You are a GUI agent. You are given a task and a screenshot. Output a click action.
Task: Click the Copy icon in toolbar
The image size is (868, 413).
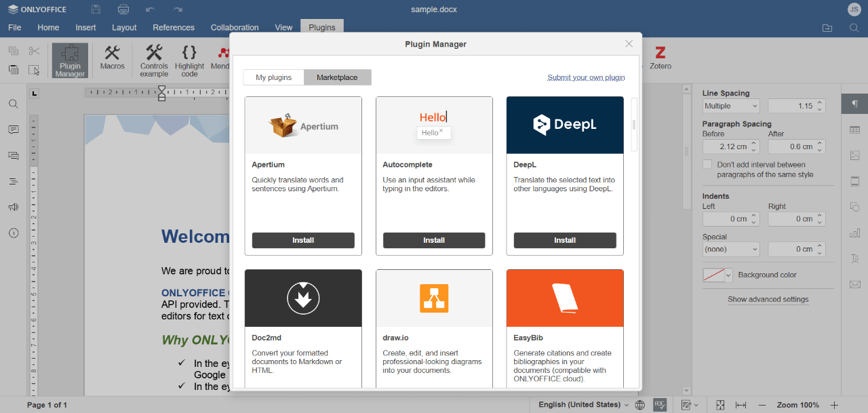14,51
